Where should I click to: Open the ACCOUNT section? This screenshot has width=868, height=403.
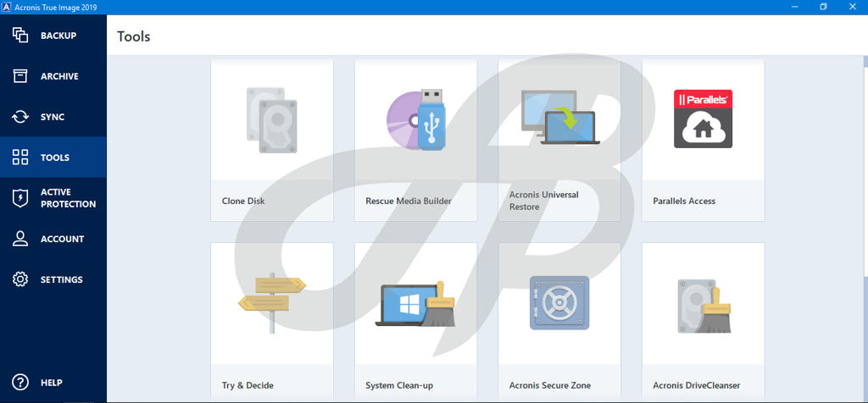tap(62, 239)
